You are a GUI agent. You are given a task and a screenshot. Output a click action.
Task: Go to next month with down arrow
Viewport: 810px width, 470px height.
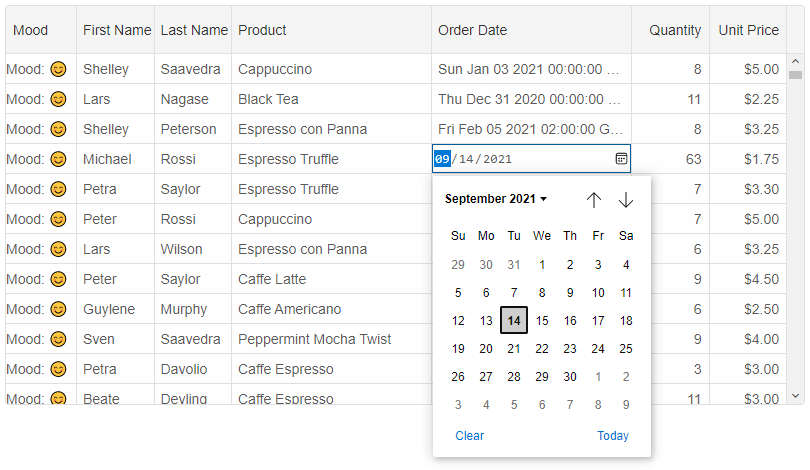pos(626,200)
